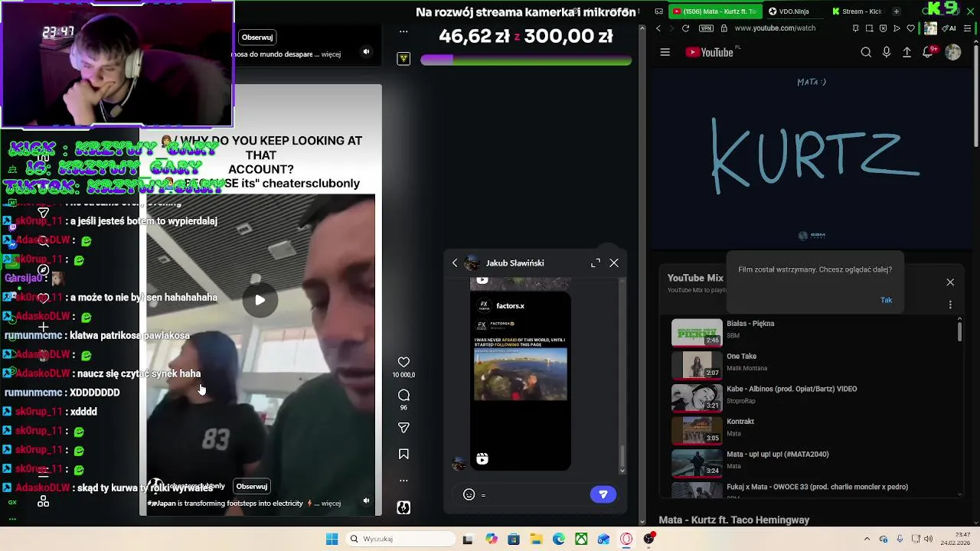
Task: Share the reel via paper plane icon
Action: 403,428
